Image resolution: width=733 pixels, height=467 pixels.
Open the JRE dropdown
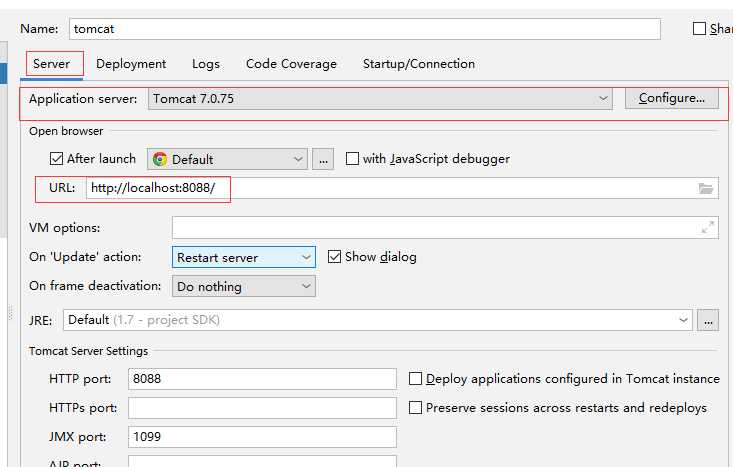[x=378, y=320]
